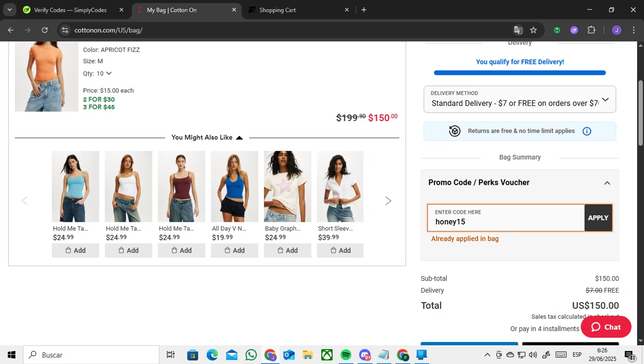Click the returns info icon
The height and width of the screenshot is (364, 644).
point(587,131)
